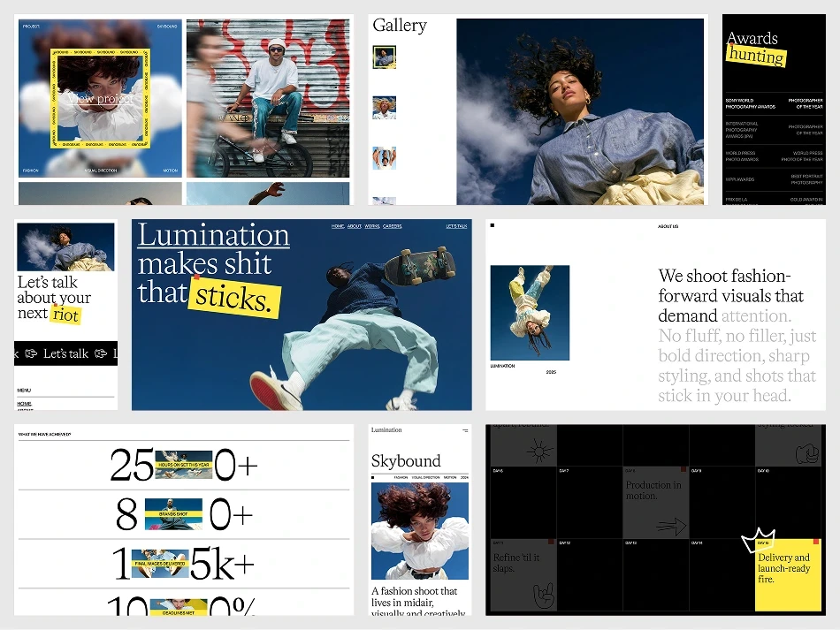Click the Lumination logo on mobile Skybound page
840x630 pixels.
pyautogui.click(x=386, y=429)
